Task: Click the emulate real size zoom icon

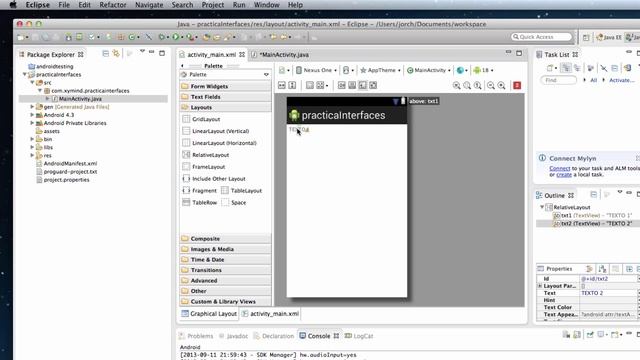Action: pos(456,85)
